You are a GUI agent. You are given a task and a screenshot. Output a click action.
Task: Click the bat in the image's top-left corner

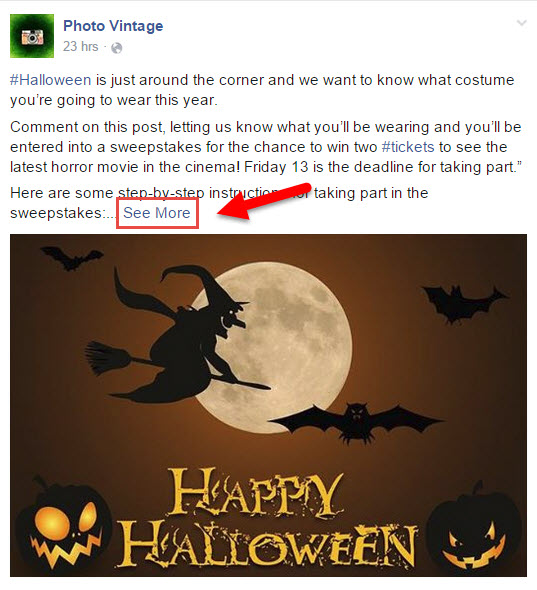click(71, 258)
